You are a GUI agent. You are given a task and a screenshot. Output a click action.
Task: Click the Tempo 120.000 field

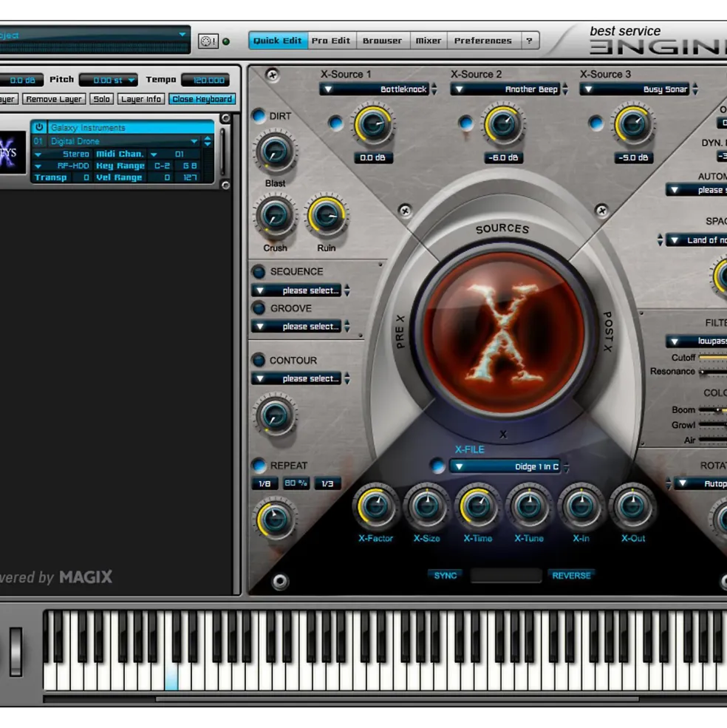[206, 81]
